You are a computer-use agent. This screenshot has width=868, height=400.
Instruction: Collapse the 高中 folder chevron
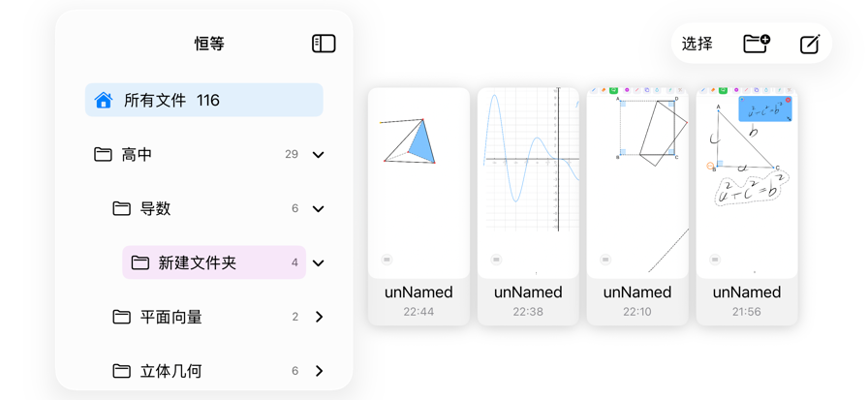[x=319, y=154]
